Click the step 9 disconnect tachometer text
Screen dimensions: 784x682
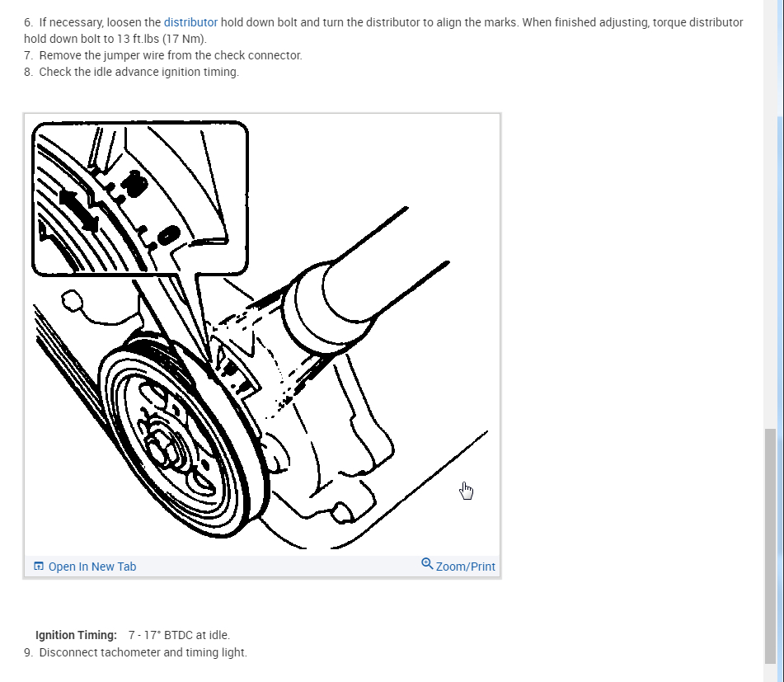135,652
